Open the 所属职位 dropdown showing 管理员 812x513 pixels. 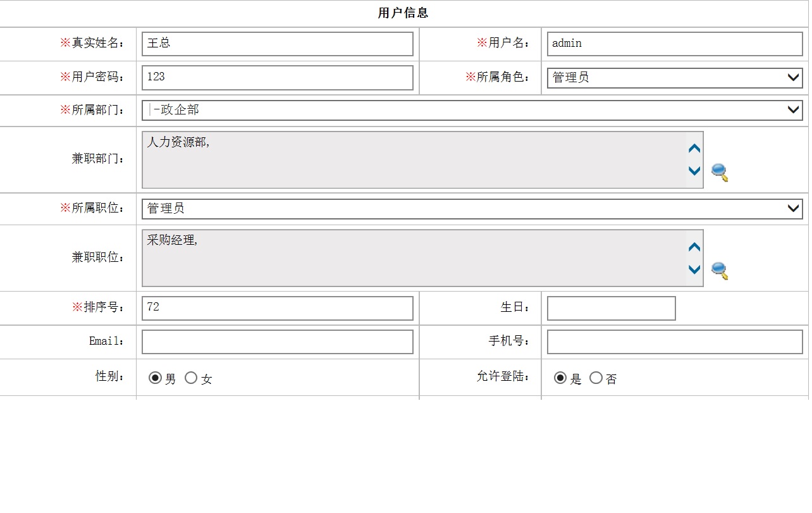[x=472, y=209]
